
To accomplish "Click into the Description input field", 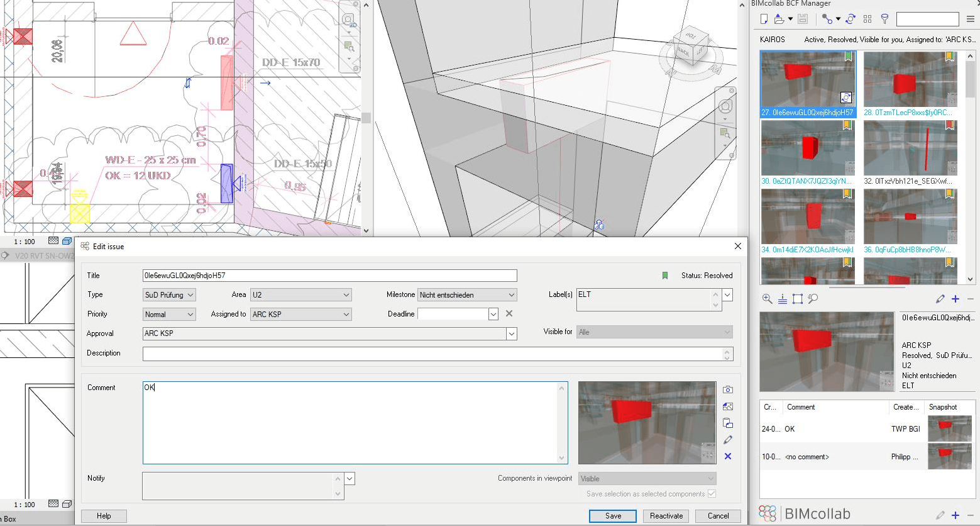I will pos(434,354).
